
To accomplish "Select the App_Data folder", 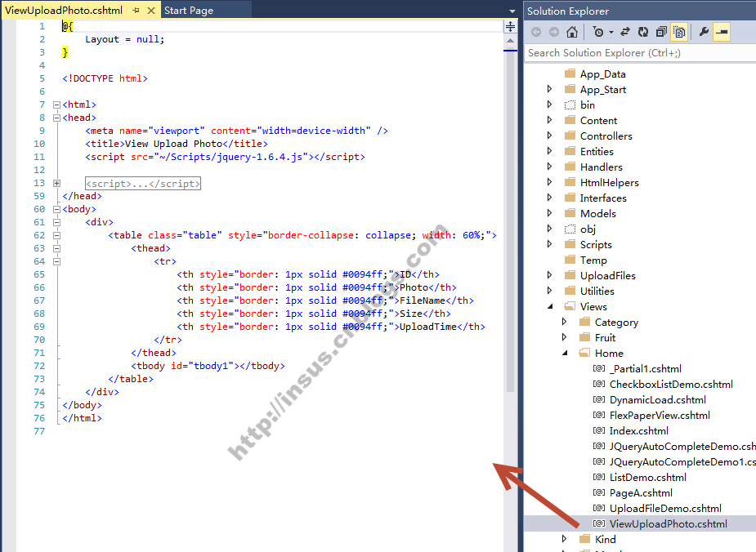I will coord(602,73).
